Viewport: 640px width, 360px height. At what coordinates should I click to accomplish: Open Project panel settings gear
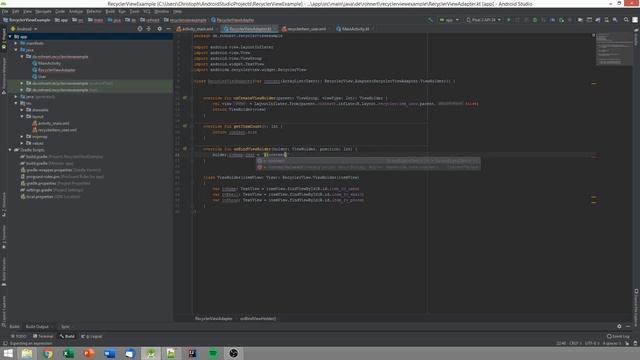(x=160, y=29)
